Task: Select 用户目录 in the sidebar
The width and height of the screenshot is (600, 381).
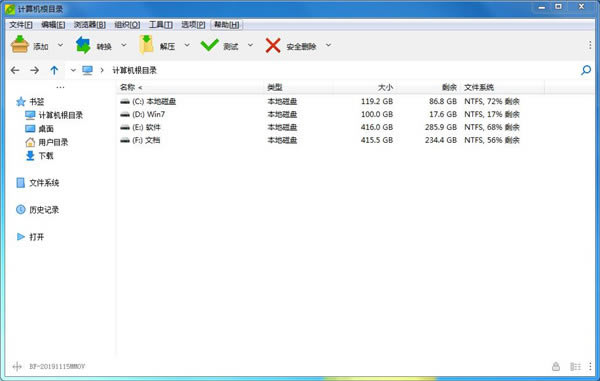Action: point(53,142)
